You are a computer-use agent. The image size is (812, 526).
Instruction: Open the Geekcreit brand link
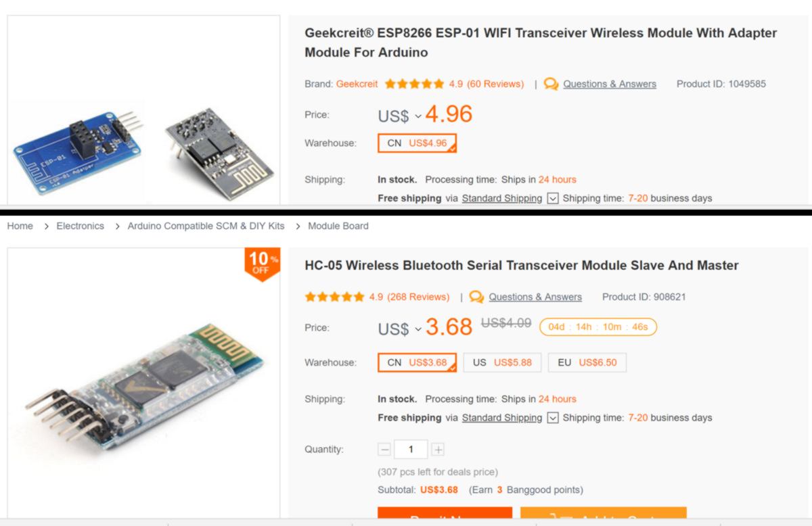[357, 84]
